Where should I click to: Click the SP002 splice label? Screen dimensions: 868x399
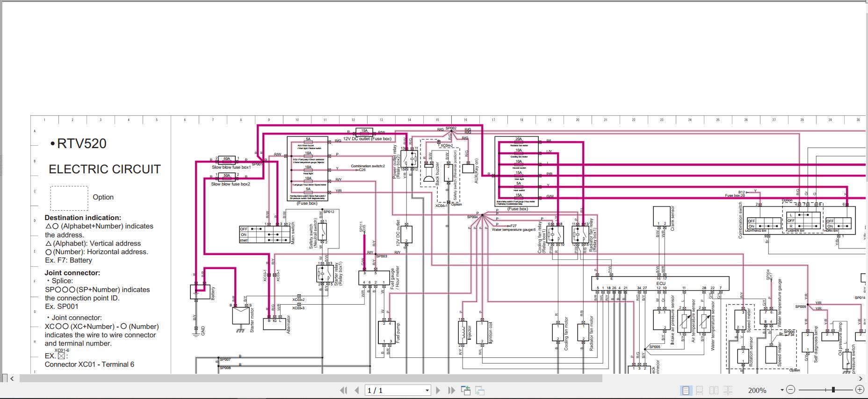[451, 128]
